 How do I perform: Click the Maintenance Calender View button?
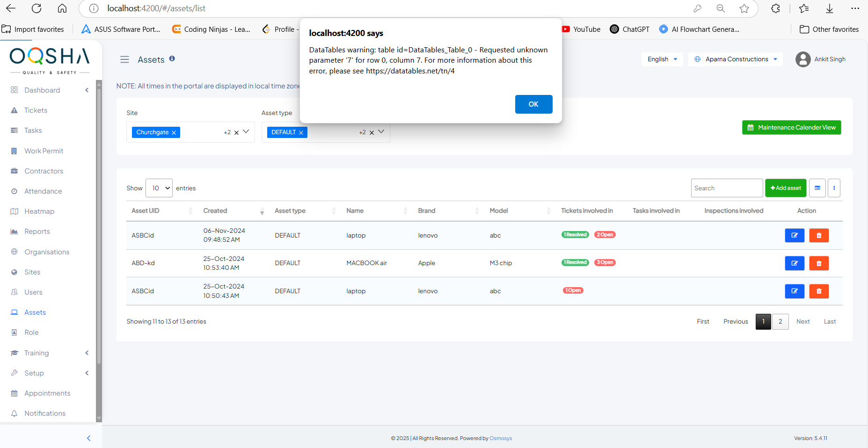tap(791, 128)
